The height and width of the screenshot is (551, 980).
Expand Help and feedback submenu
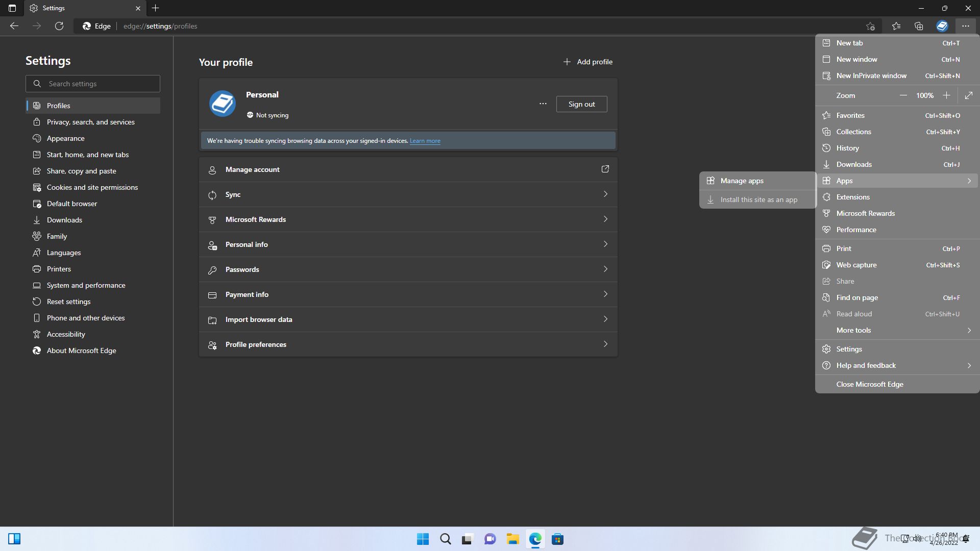click(897, 365)
